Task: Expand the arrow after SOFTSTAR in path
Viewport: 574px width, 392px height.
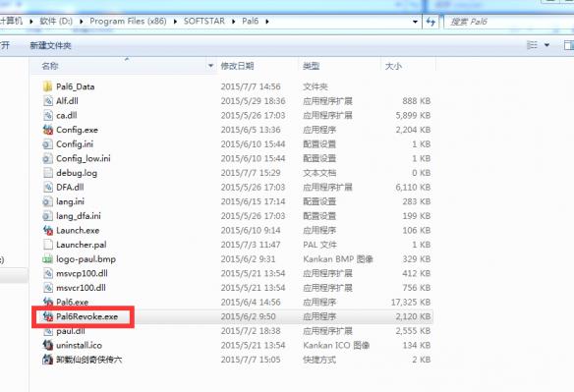Action: (x=234, y=22)
